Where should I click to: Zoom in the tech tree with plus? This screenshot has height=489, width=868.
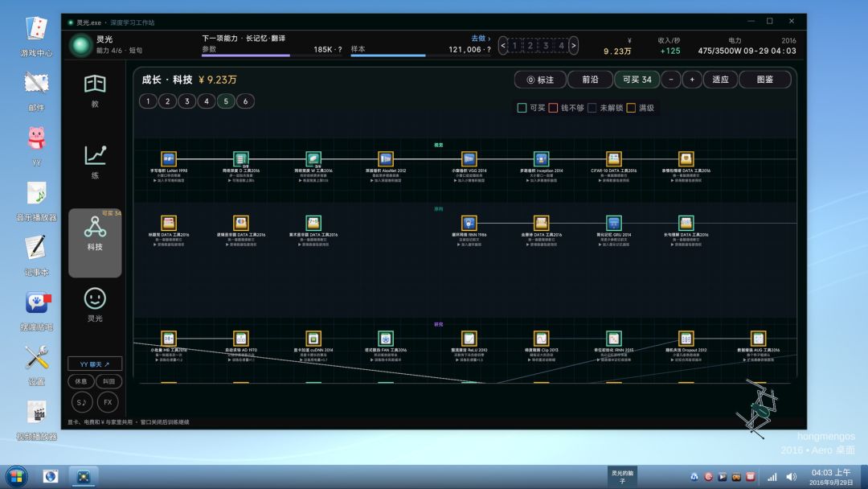(x=692, y=80)
